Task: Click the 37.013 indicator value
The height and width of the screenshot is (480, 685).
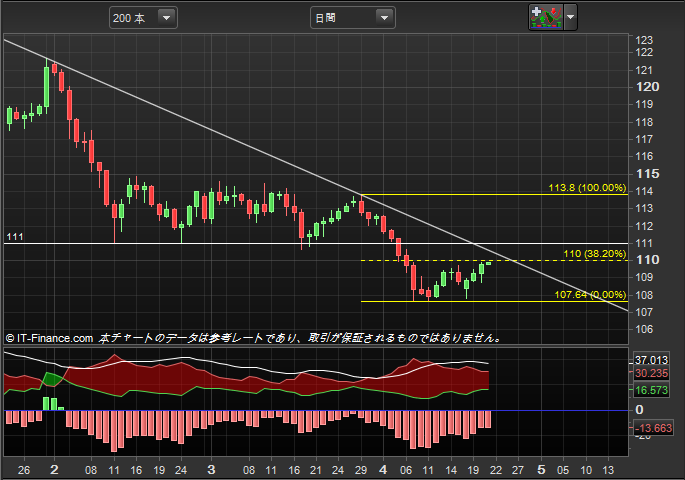Action: click(651, 360)
